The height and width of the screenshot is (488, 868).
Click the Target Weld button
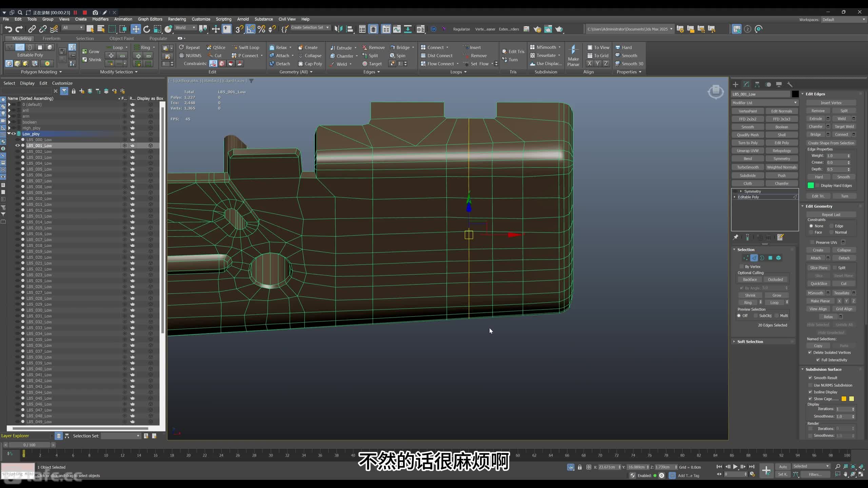pyautogui.click(x=844, y=127)
